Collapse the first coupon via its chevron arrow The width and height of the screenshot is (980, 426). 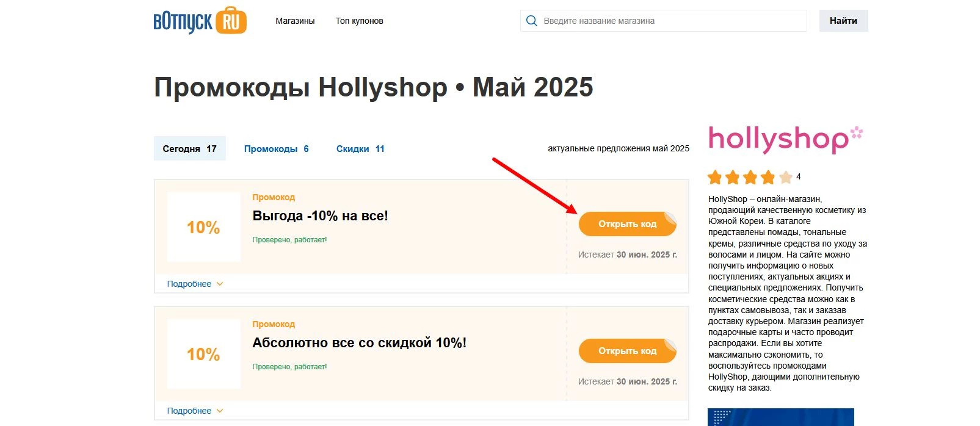[220, 284]
